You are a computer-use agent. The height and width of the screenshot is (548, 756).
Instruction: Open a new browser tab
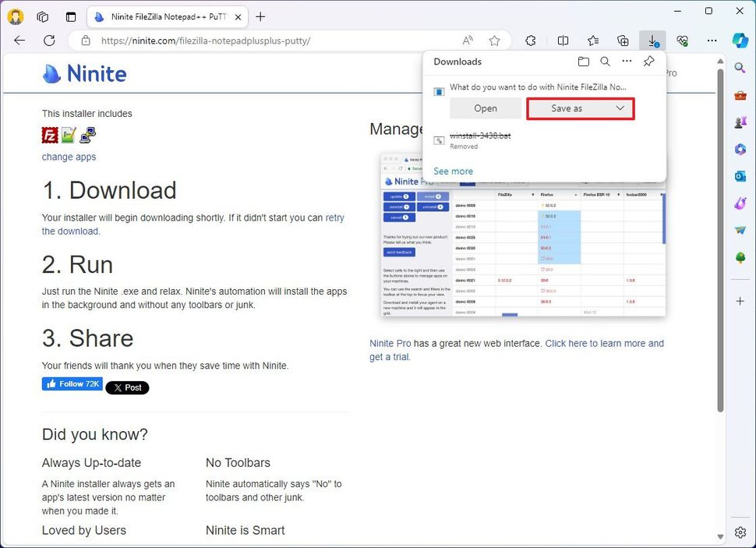point(260,16)
